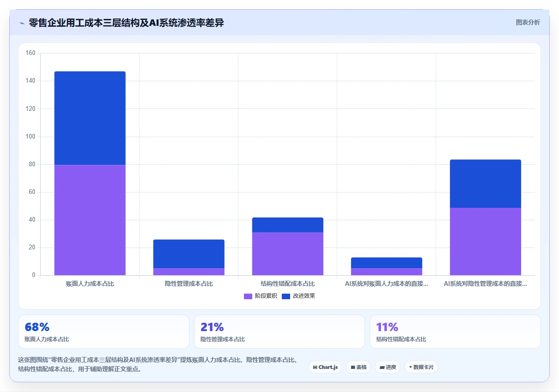Screen dimensions: 559x392
Task: Click the 图表分析 label in the header
Action: coord(528,22)
